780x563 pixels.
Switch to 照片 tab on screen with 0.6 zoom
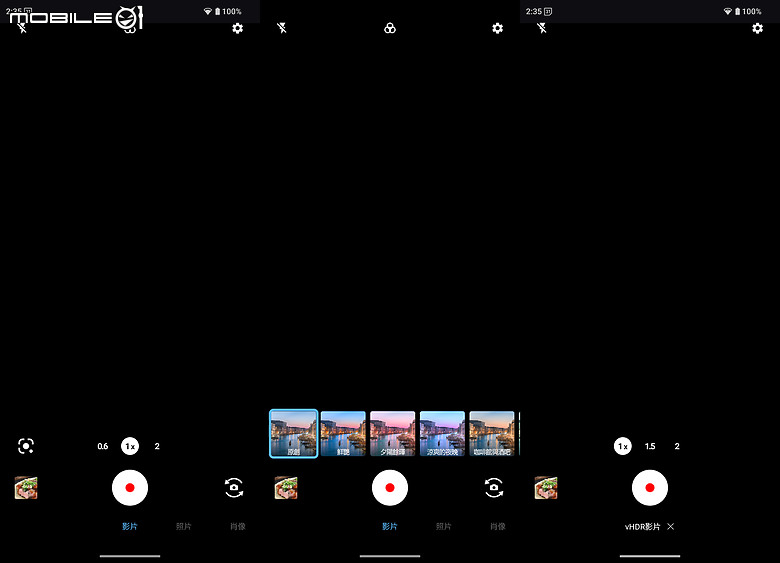coord(184,526)
